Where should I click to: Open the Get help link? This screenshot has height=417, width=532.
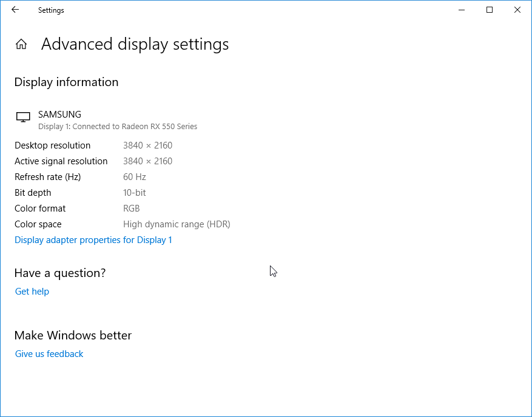(32, 292)
